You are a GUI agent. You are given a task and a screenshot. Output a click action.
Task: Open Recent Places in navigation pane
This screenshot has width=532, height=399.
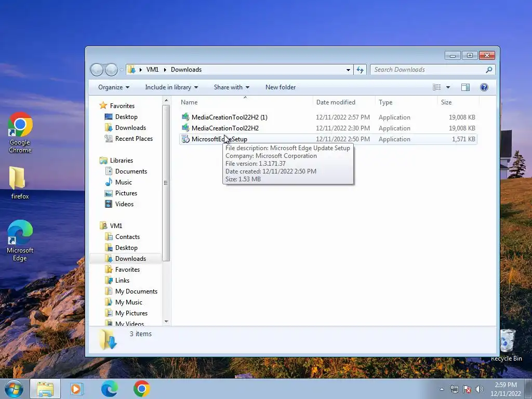click(134, 138)
